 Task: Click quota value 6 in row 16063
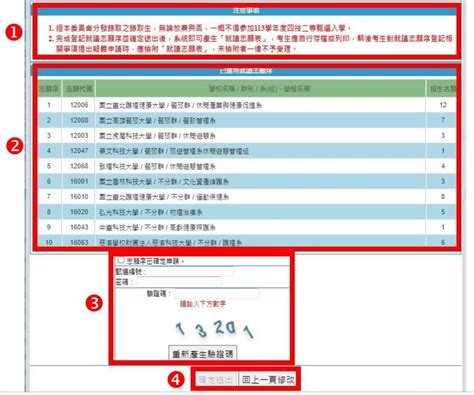tap(443, 242)
